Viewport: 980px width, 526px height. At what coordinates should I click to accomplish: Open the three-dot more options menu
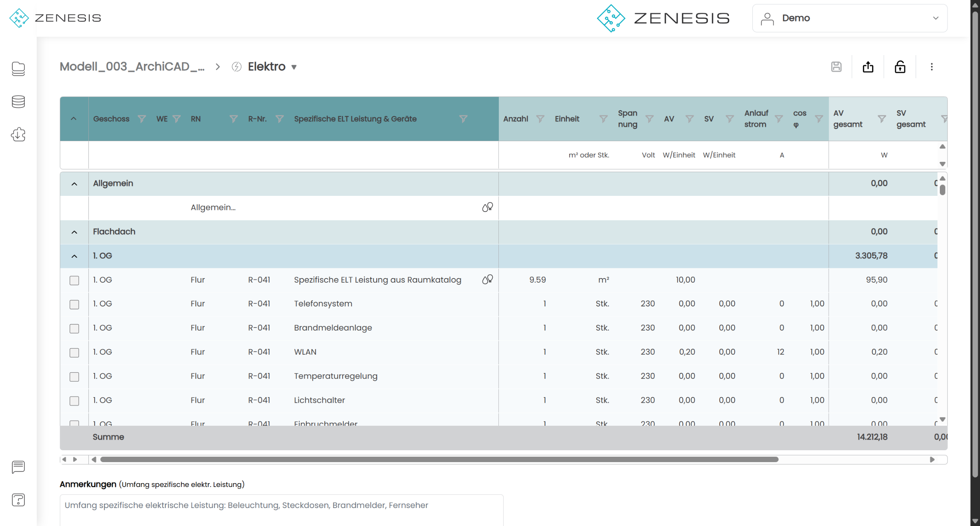click(931, 67)
